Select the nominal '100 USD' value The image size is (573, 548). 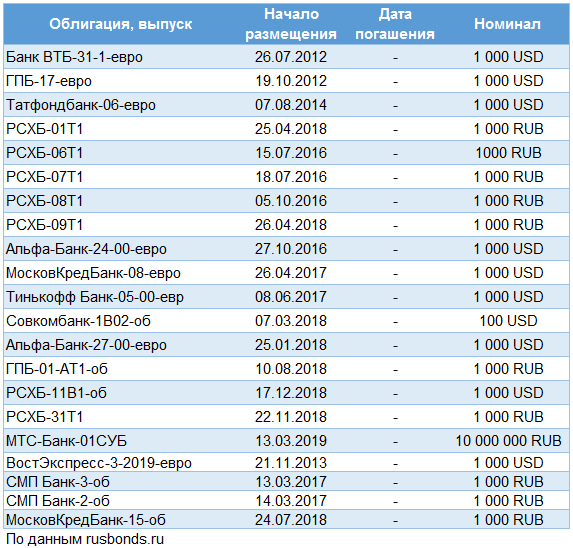pyautogui.click(x=508, y=321)
